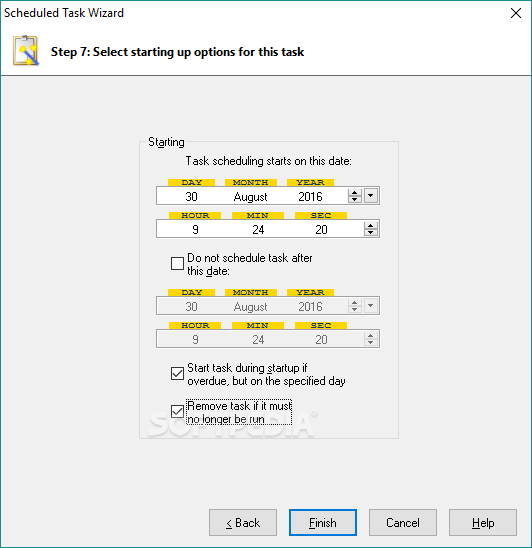Select the start hour value 9

click(195, 230)
